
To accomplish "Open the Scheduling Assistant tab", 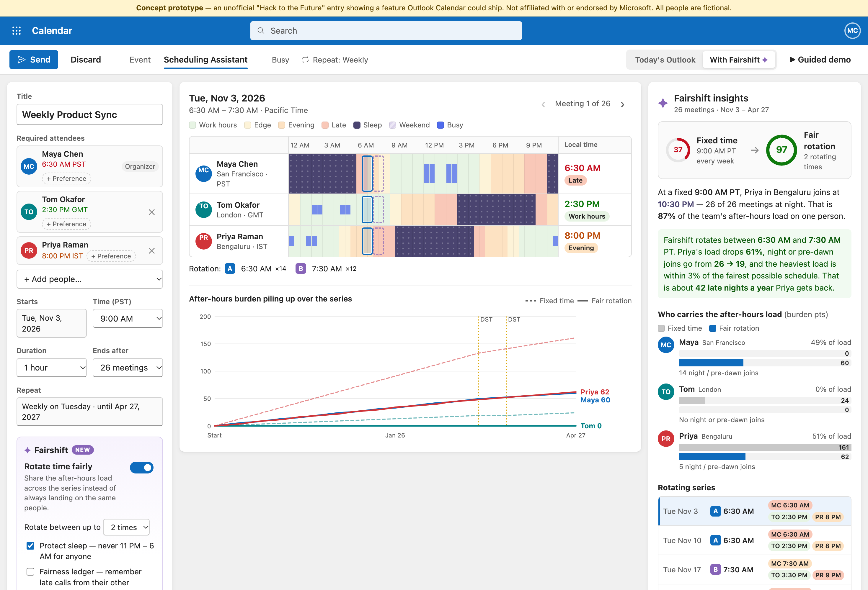I will coord(205,60).
